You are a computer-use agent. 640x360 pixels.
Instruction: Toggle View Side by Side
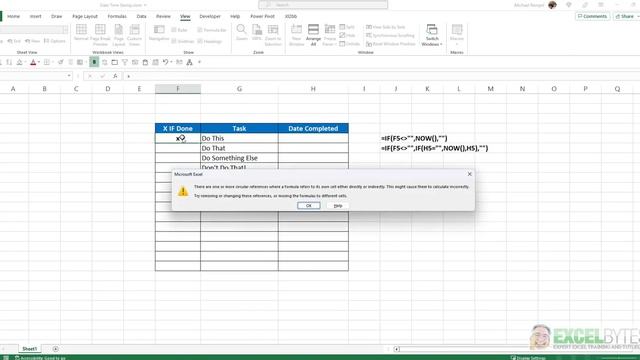pyautogui.click(x=386, y=27)
